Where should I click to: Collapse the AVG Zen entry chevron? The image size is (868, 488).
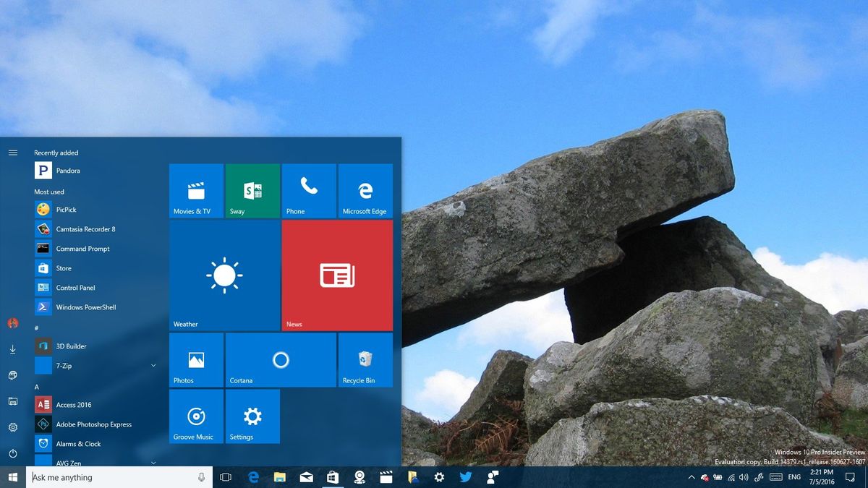[154, 461]
